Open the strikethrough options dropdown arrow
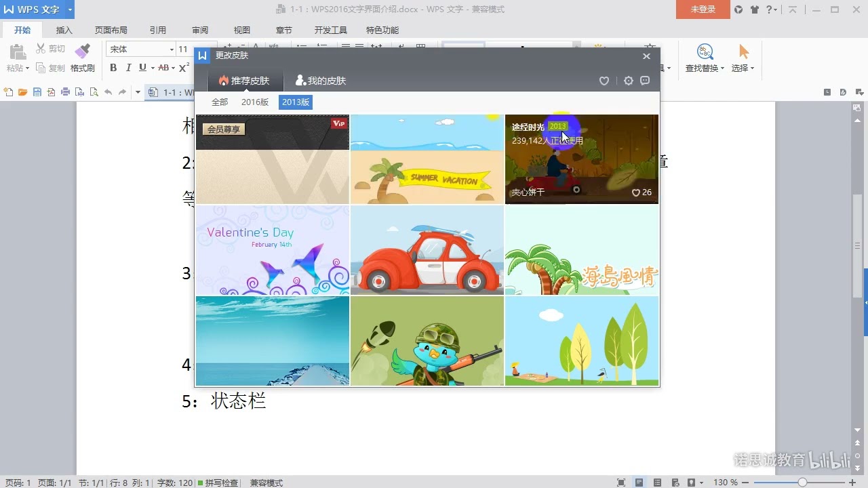The height and width of the screenshot is (488, 868). 172,68
